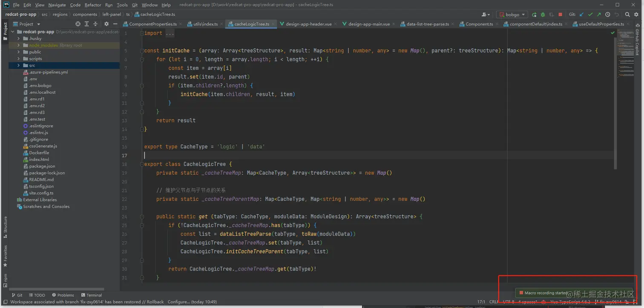Stop macro recording red square

pyautogui.click(x=521, y=293)
